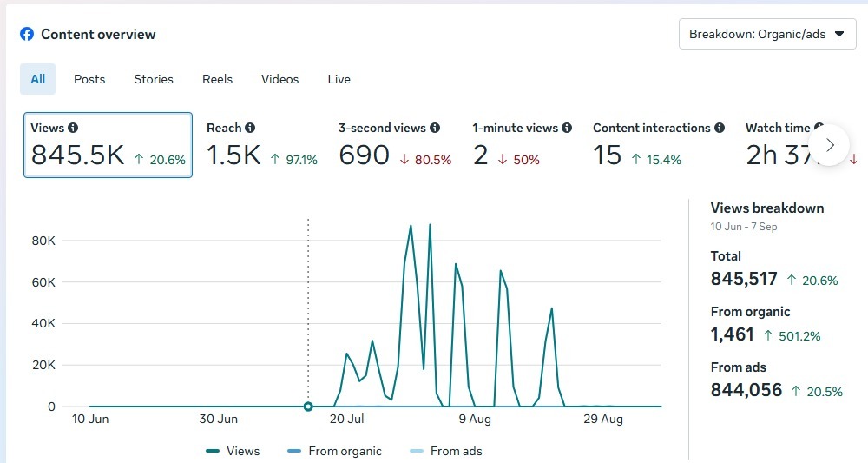Click info icon beside 1-minute views
868x463 pixels.
[x=567, y=128]
